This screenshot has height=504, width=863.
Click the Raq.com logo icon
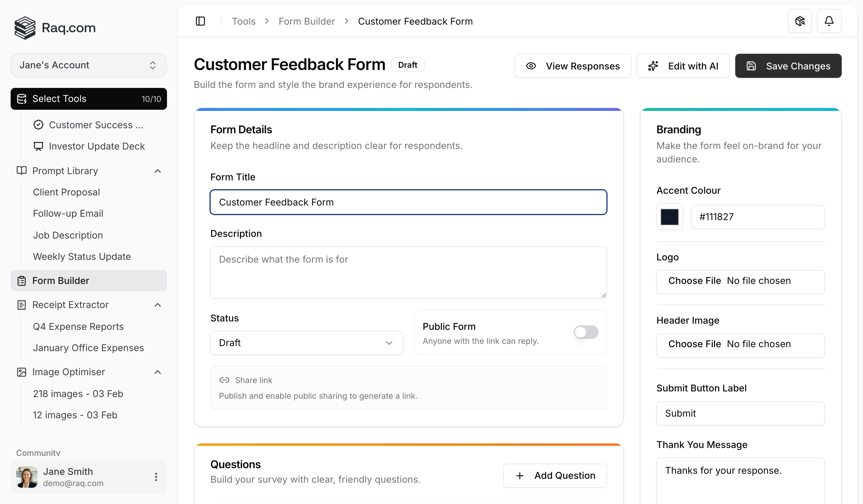coord(24,28)
